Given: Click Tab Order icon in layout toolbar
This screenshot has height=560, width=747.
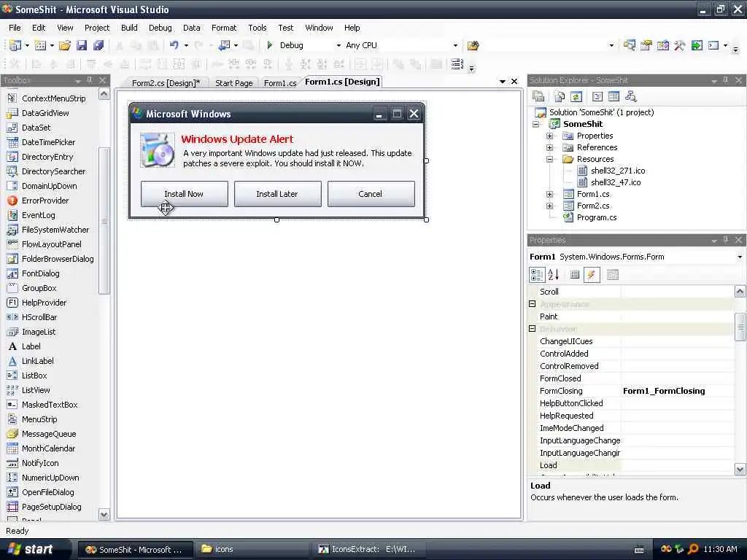Looking at the screenshot, I should [x=457, y=64].
